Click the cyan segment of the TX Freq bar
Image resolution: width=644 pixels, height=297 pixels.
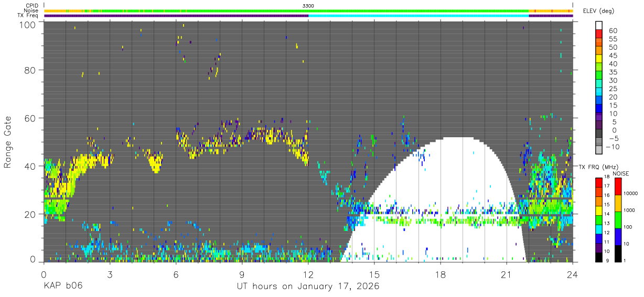418,16
